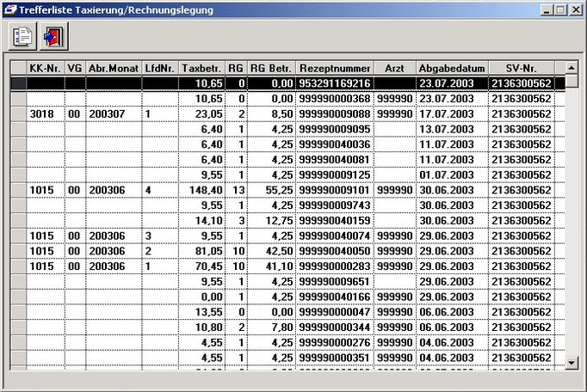Click the Taxbetr. column header
587x392 pixels.
tap(203, 68)
